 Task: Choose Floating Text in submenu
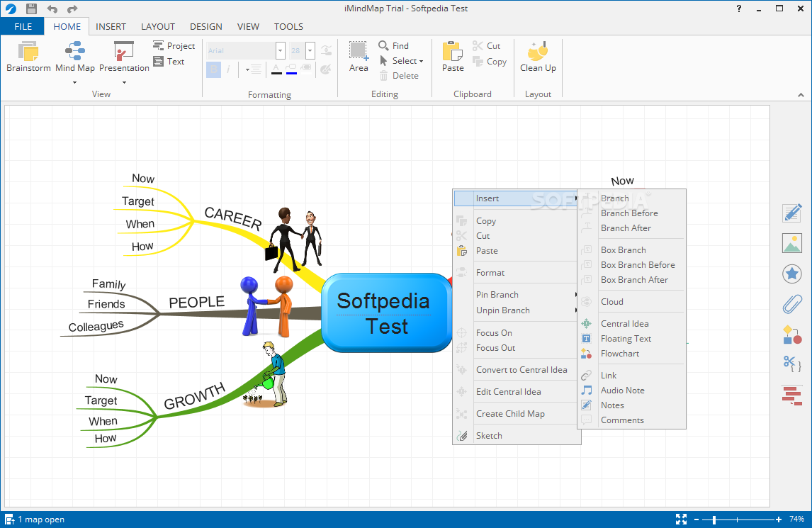[x=632, y=339]
